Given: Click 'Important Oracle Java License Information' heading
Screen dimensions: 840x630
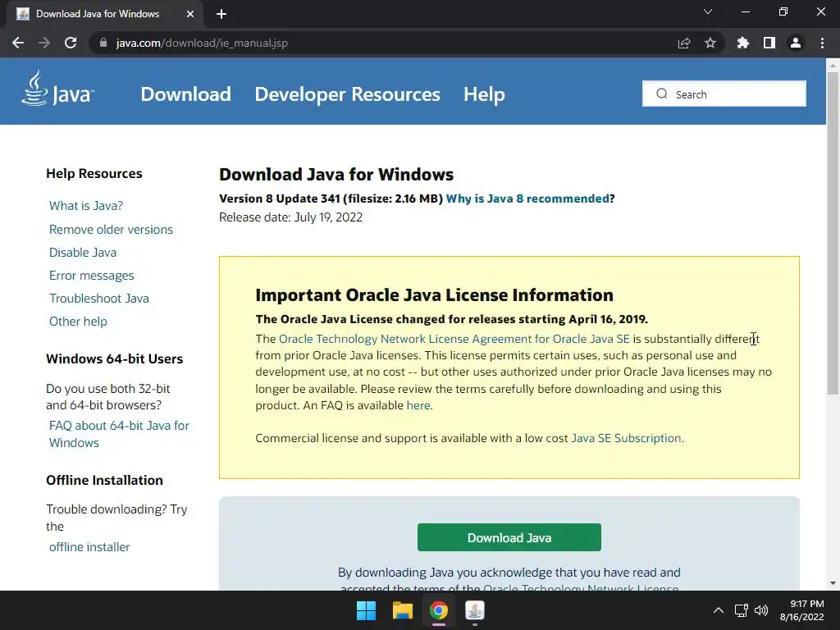Looking at the screenshot, I should click(x=435, y=295).
